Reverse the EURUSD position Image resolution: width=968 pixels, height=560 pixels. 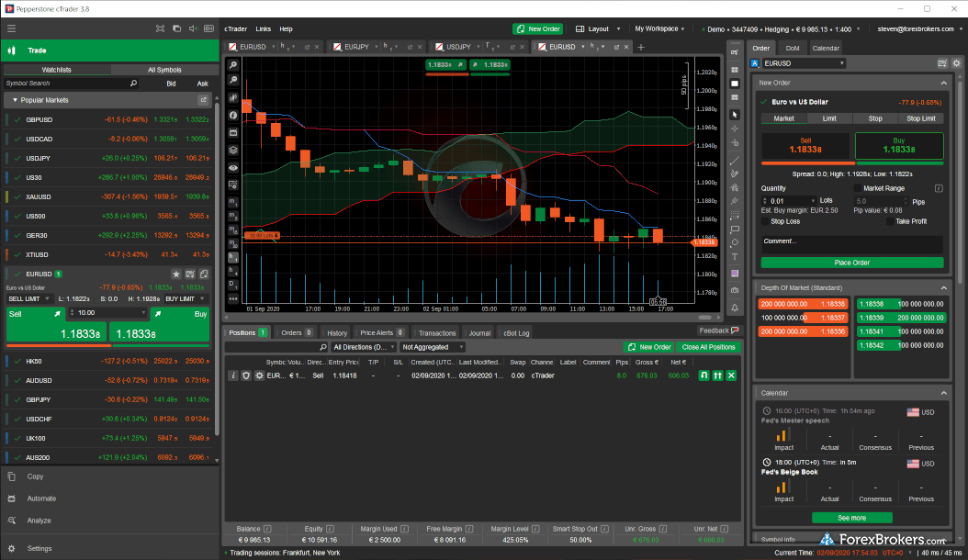point(703,375)
